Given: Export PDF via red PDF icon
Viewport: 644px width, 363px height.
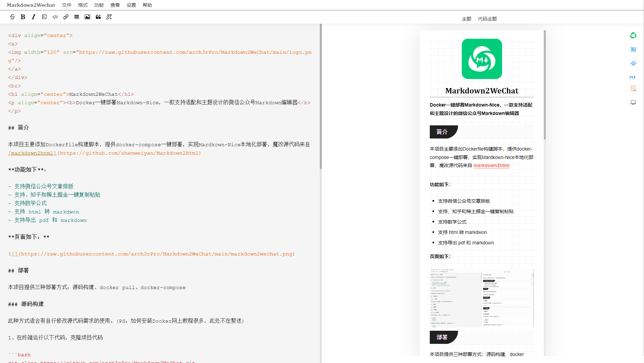Looking at the screenshot, I should point(633,88).
